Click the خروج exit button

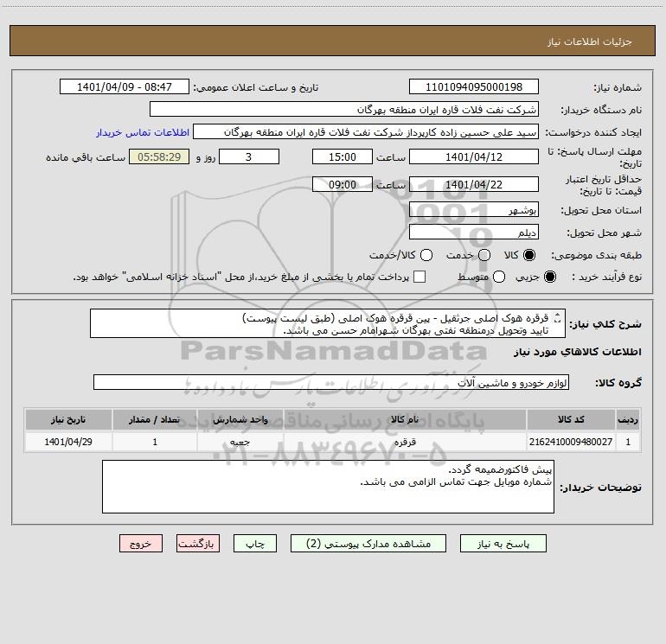pyautogui.click(x=141, y=544)
